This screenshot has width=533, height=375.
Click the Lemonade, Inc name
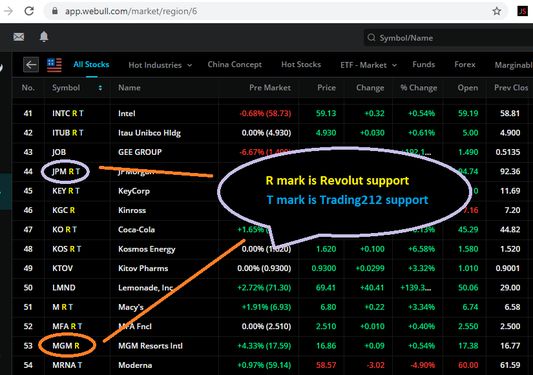tap(145, 288)
